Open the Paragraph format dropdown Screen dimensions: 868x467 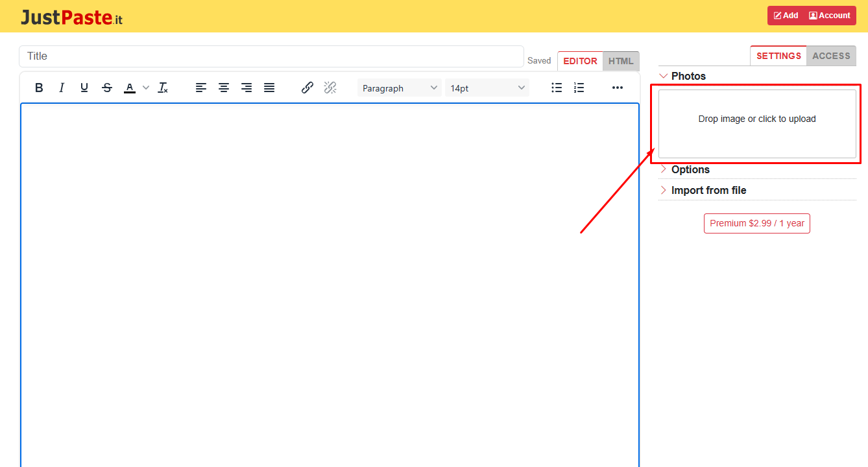point(400,88)
